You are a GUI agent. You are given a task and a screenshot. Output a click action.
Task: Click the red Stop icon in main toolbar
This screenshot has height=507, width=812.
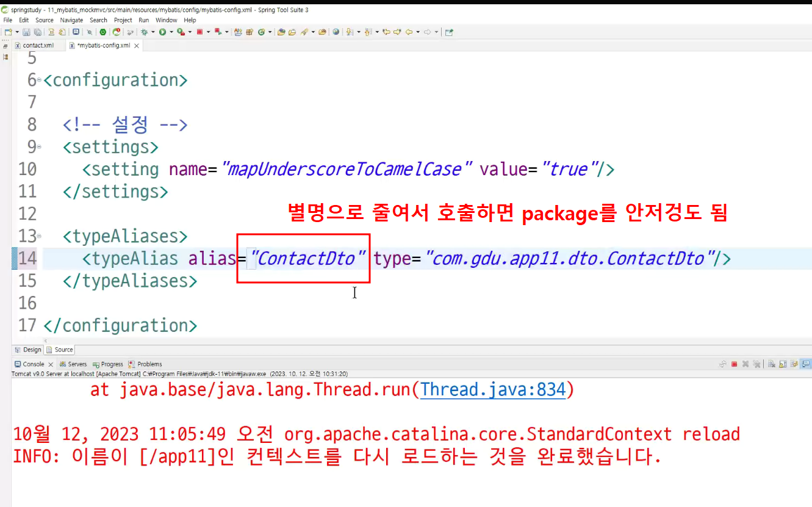coord(199,32)
